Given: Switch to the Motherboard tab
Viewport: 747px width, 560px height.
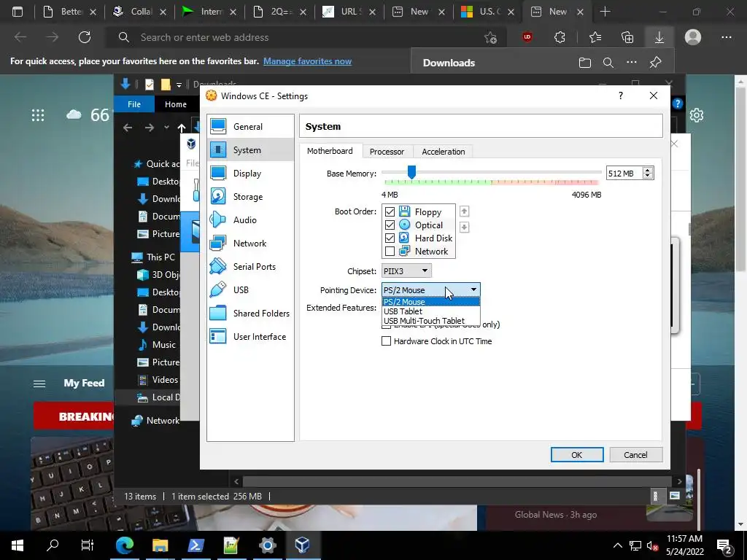Looking at the screenshot, I should pos(330,151).
